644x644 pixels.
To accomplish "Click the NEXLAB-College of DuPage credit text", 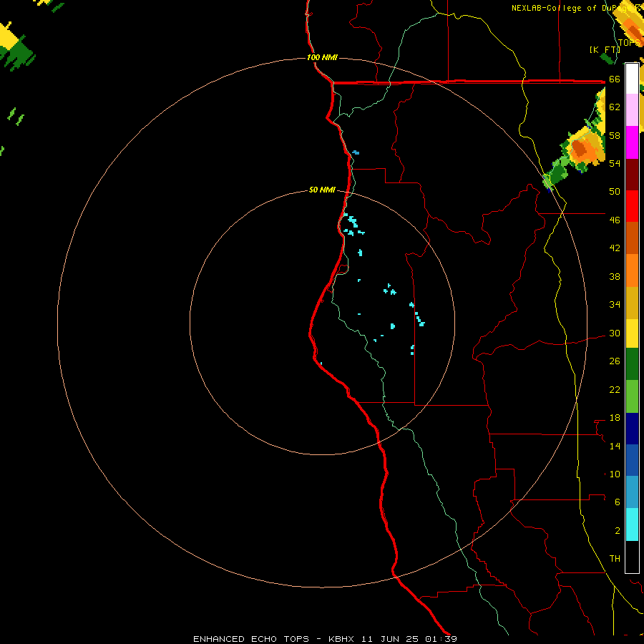I will [x=575, y=8].
